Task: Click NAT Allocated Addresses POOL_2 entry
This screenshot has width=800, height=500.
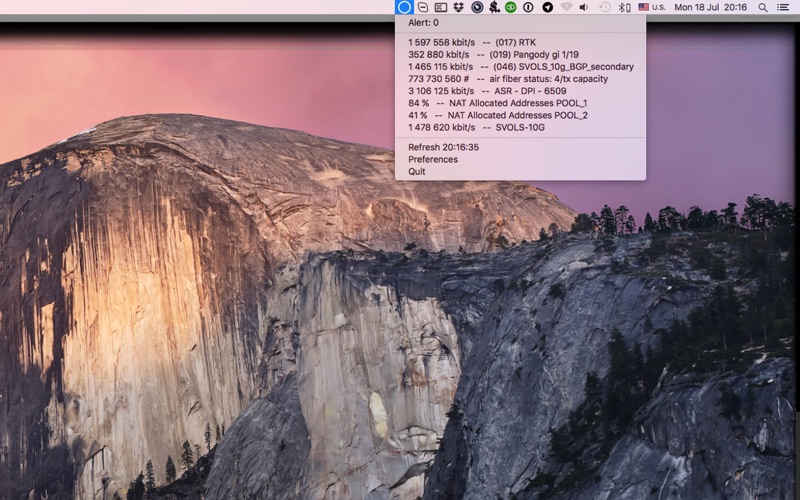Action: coord(520,115)
